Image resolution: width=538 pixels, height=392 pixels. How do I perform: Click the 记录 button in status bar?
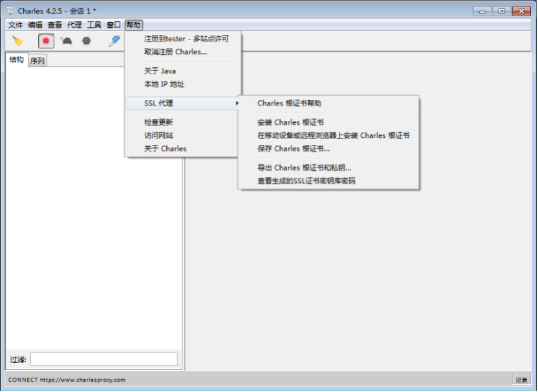coord(521,380)
